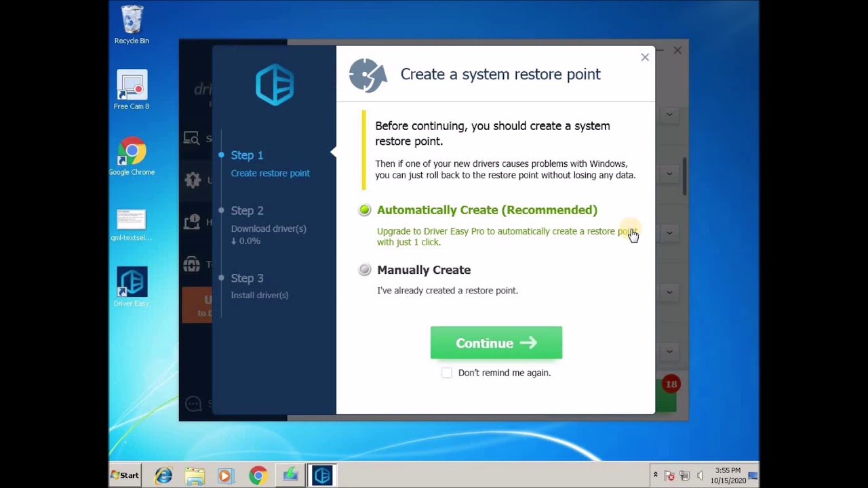Expand first driver row dropdown in main window
The width and height of the screenshot is (868, 488).
(x=669, y=115)
